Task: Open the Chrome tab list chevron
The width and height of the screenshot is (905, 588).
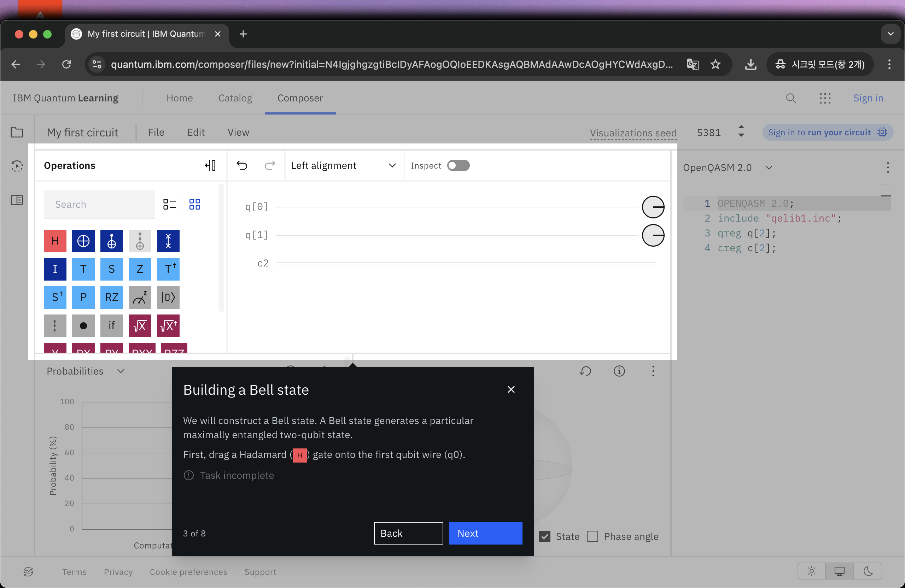Action: 891,34
